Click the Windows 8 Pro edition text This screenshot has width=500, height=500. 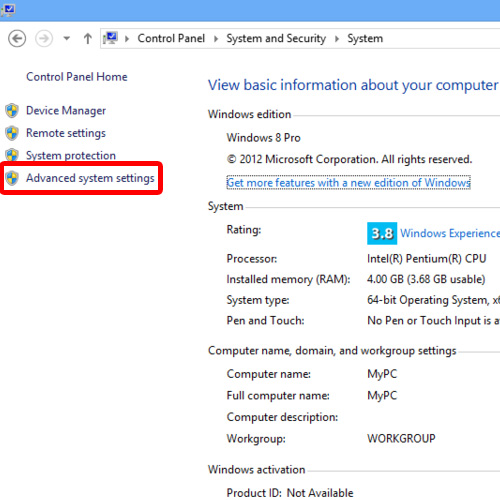point(264,138)
